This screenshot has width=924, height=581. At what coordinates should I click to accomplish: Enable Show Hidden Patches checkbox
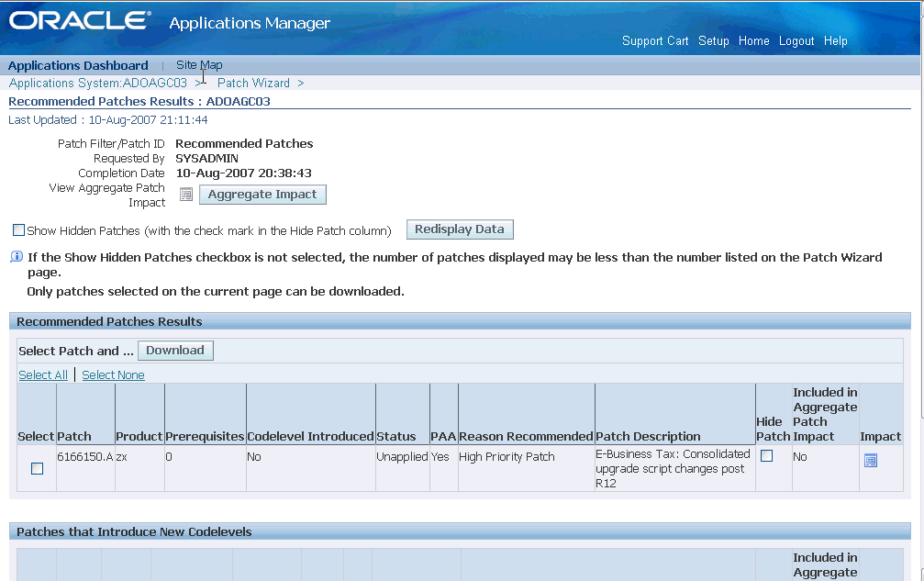[19, 229]
